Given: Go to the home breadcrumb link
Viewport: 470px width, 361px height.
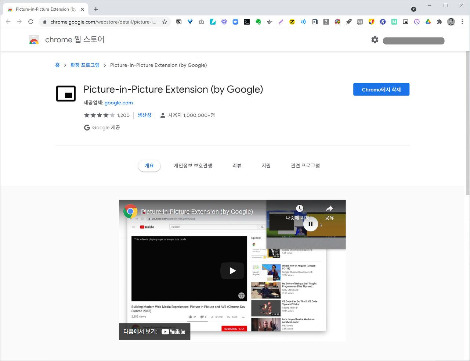Looking at the screenshot, I should tap(57, 65).
